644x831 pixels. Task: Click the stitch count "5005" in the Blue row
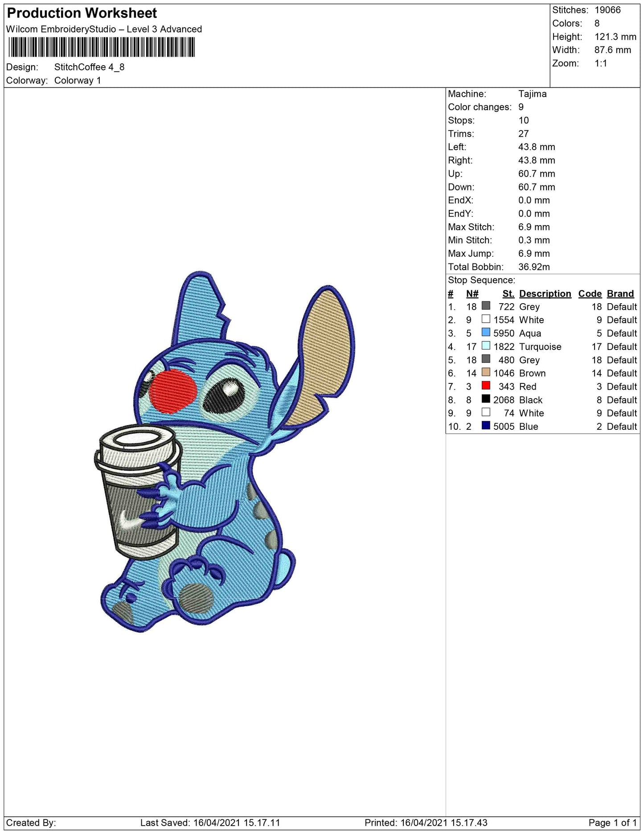pos(504,427)
